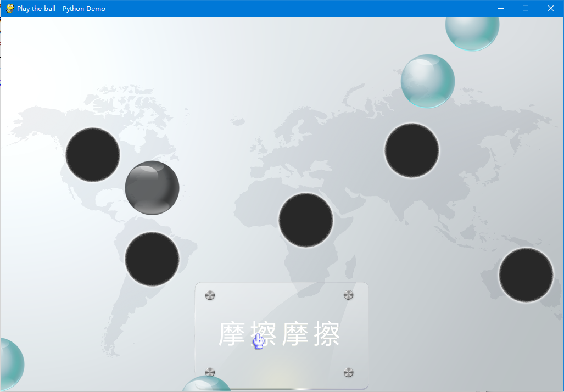Click the bottom-left screw on the glass panel
This screenshot has width=564, height=392.
pos(210,372)
